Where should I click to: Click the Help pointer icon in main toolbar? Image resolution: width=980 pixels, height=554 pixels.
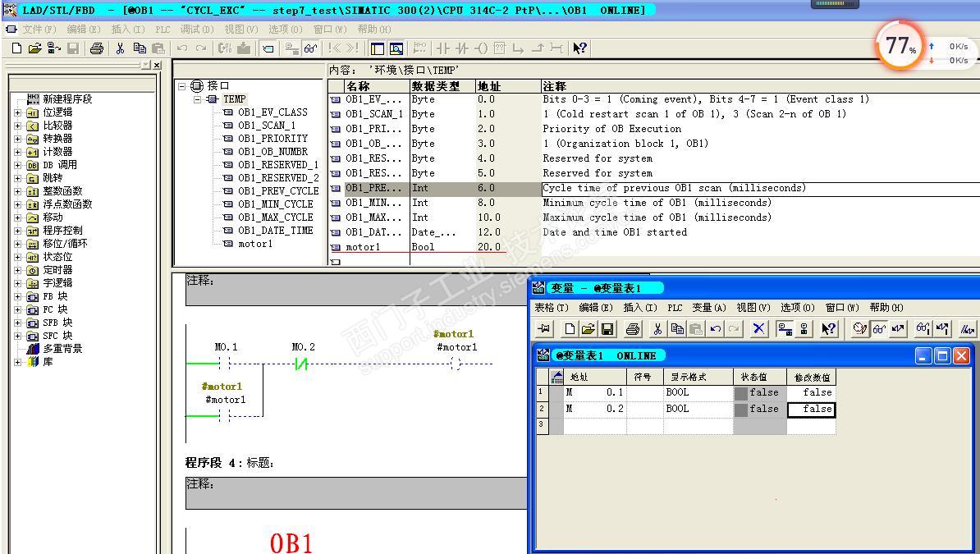click(579, 48)
